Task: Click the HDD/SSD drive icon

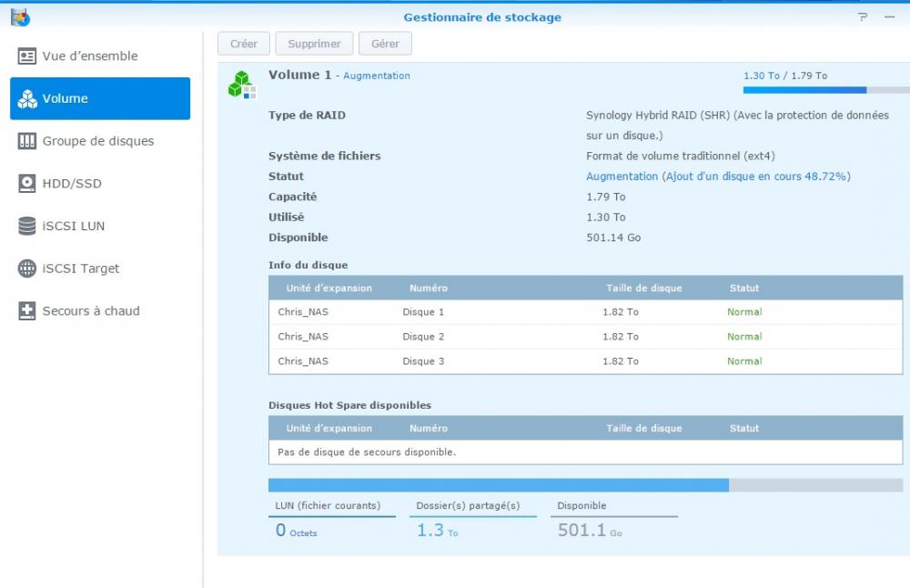Action: pyautogui.click(x=27, y=184)
